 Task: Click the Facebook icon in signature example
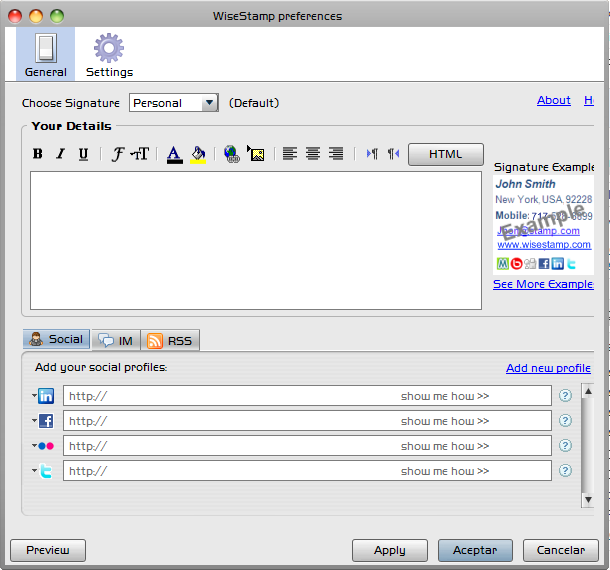click(544, 264)
